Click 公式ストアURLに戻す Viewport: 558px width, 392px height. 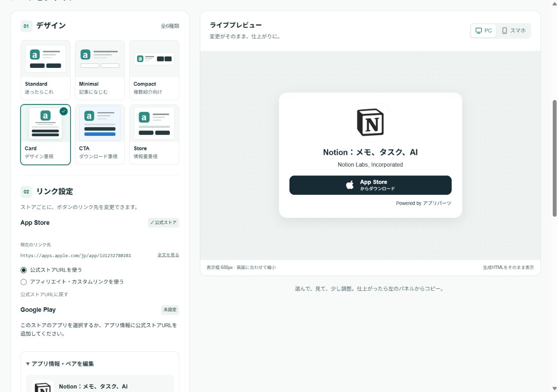44,294
